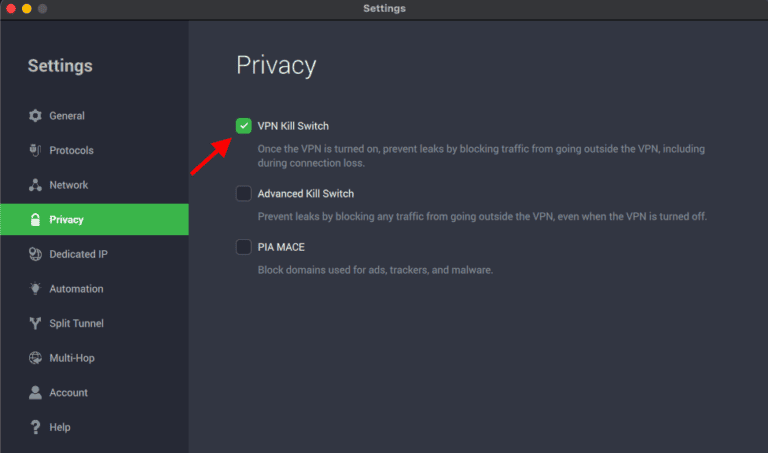This screenshot has height=453, width=768.
Task: Click the Account person icon
Action: pos(35,393)
